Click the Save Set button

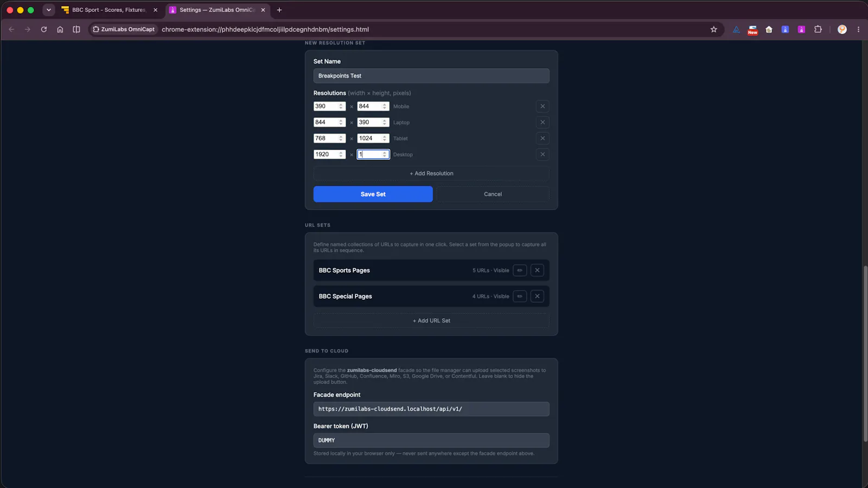click(x=373, y=194)
